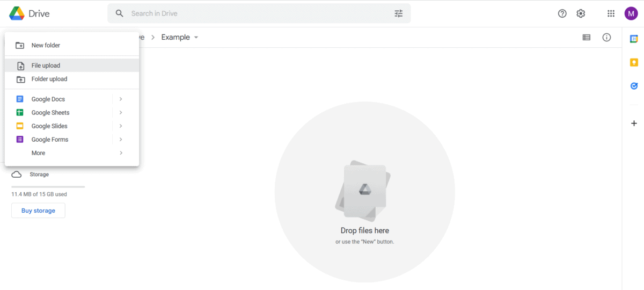644x290 pixels.
Task: Click the search magnifier icon
Action: pos(120,13)
